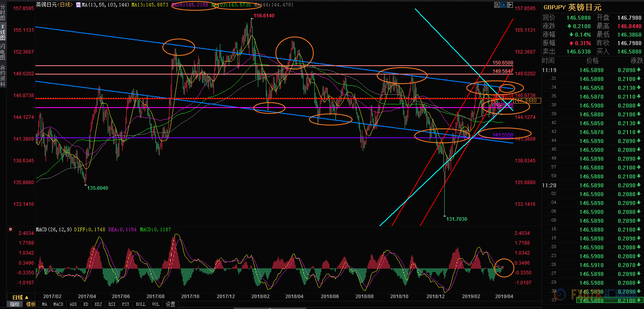Click the 价格 column header
The image size is (644, 309).
click(x=592, y=60)
